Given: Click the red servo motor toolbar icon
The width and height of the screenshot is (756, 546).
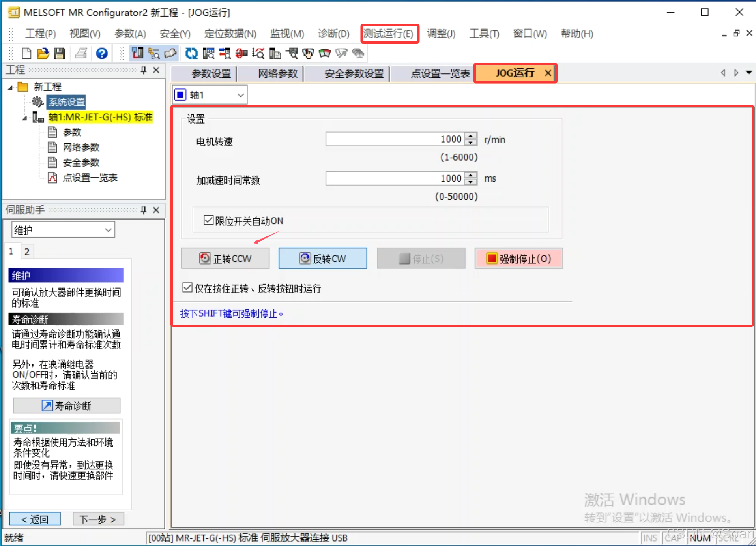Looking at the screenshot, I should tap(241, 53).
